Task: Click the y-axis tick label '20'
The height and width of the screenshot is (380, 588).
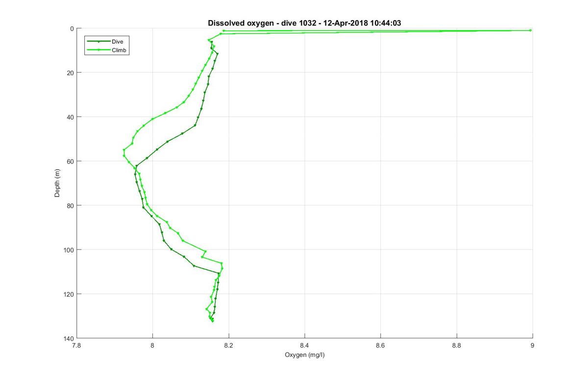Action: coord(71,73)
